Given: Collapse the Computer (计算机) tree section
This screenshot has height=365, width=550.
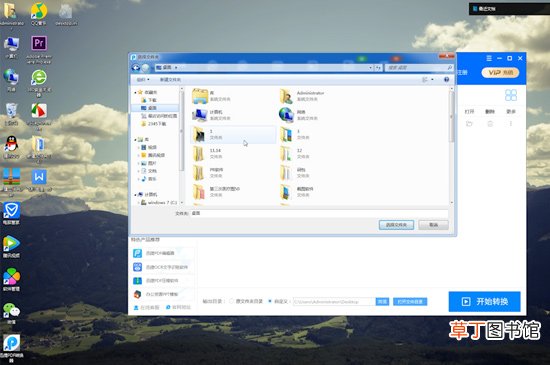Looking at the screenshot, I should tap(135, 195).
